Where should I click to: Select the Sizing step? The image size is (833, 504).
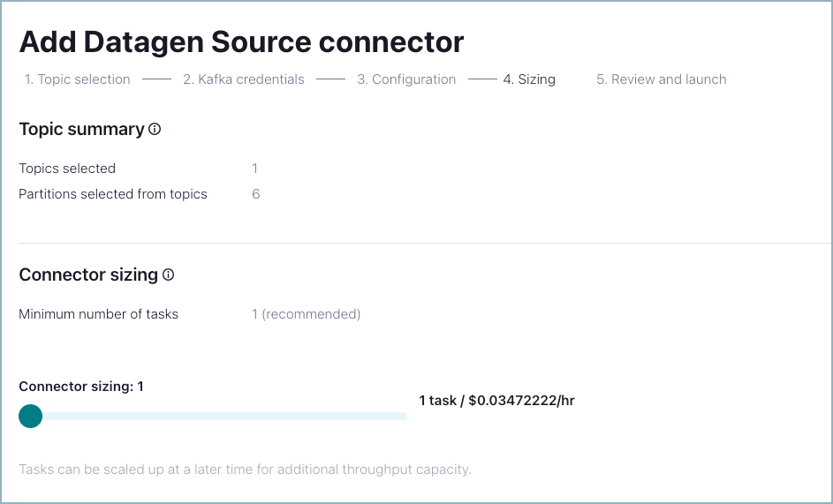(529, 79)
